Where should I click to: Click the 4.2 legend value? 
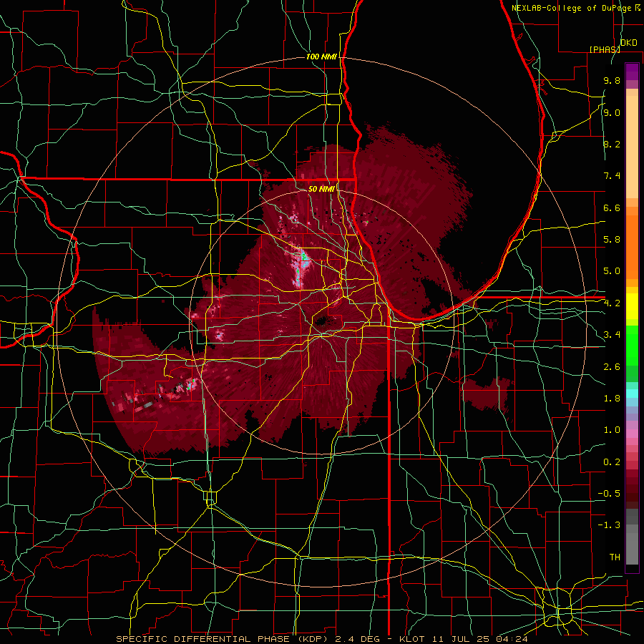pos(612,303)
